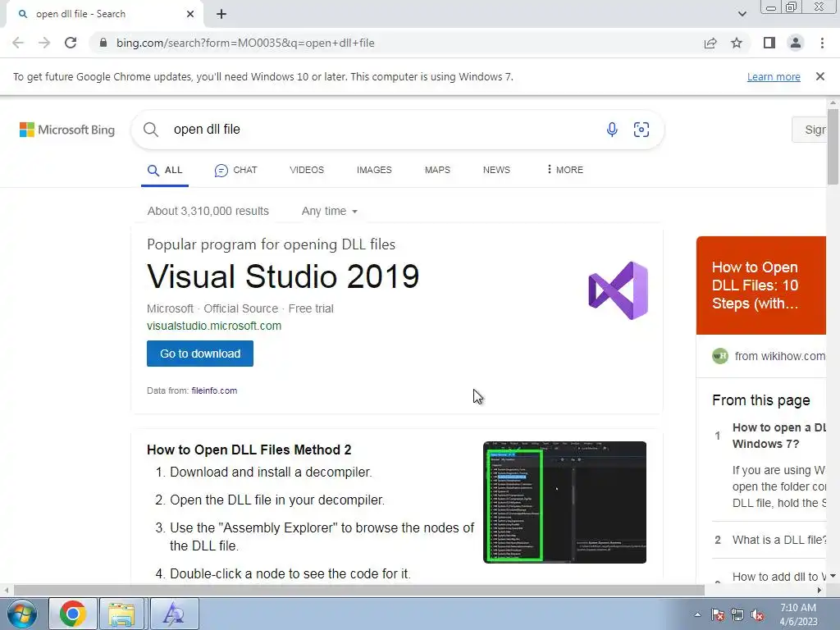840x630 pixels.
Task: Open the Chrome three-dot menu
Action: (x=822, y=43)
